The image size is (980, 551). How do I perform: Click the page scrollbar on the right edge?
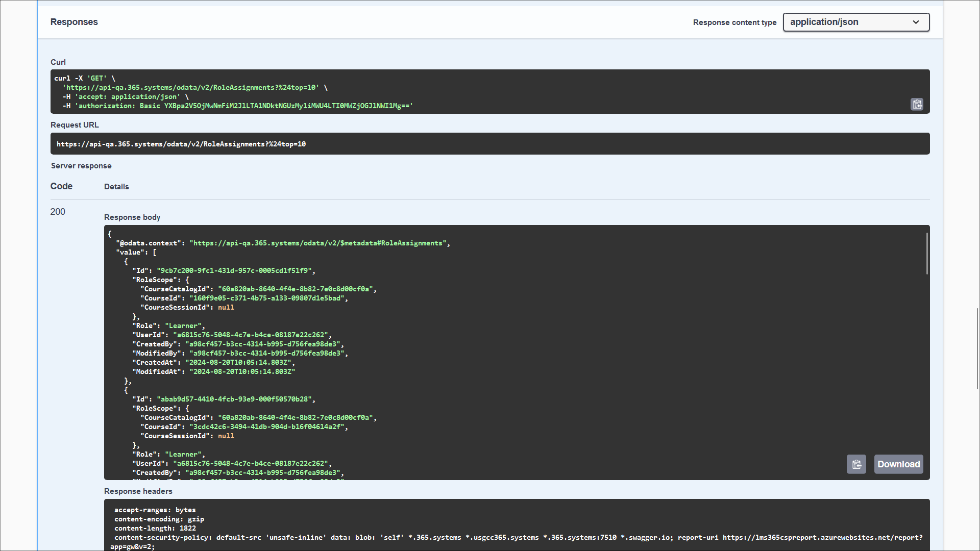click(x=977, y=348)
